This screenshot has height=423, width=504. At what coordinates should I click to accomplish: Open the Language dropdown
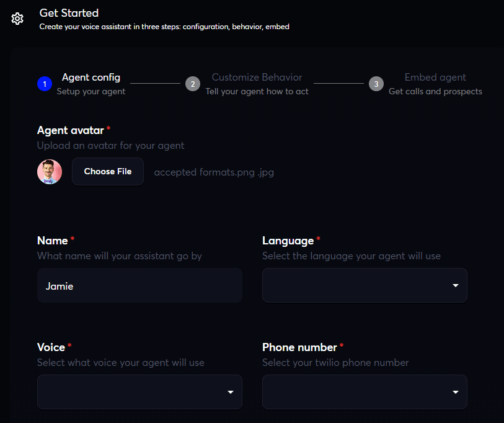click(365, 285)
